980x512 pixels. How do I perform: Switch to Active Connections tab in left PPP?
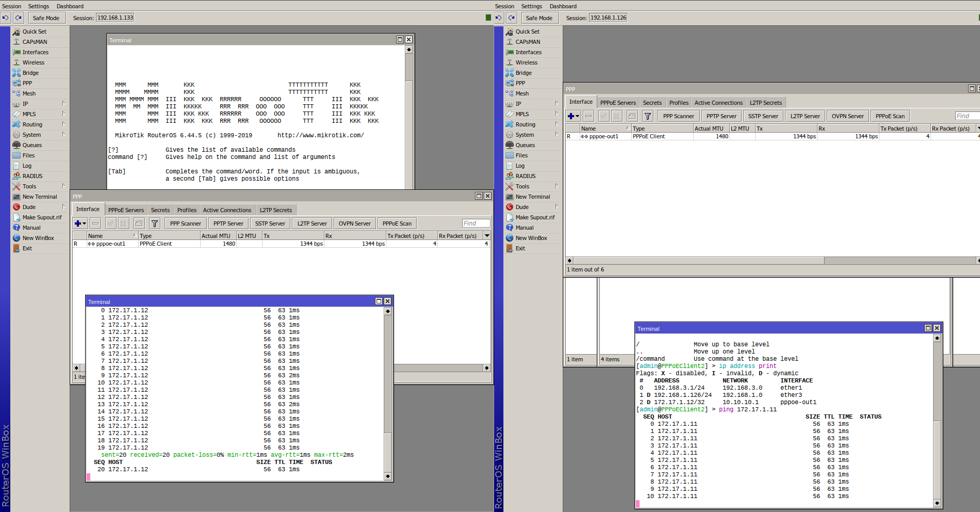[x=227, y=210]
